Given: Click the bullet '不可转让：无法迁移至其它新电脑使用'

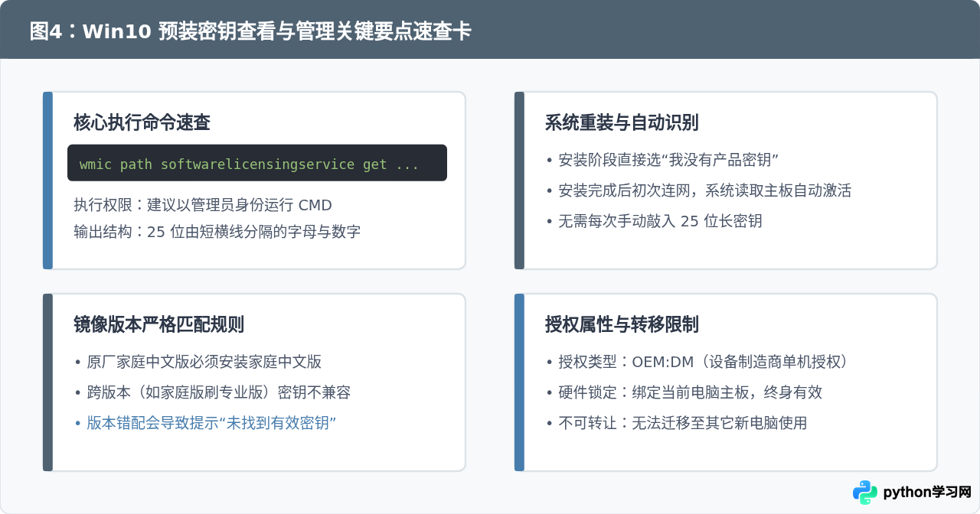Looking at the screenshot, I should (677, 423).
